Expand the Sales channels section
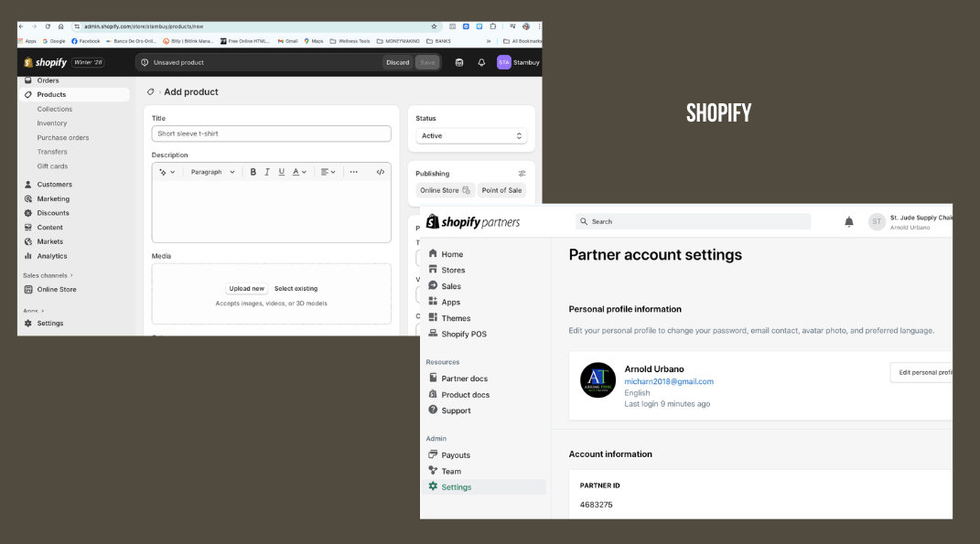The image size is (980, 544). tap(48, 275)
